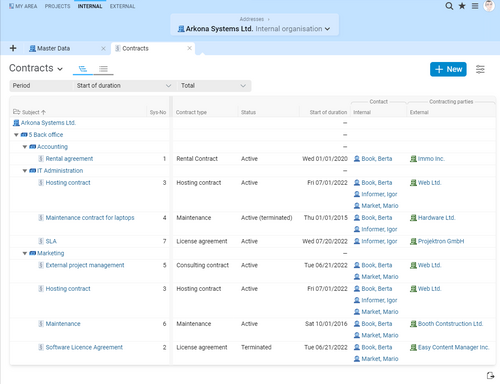Open the 5 Back office link
The height and width of the screenshot is (384, 500).
46,135
